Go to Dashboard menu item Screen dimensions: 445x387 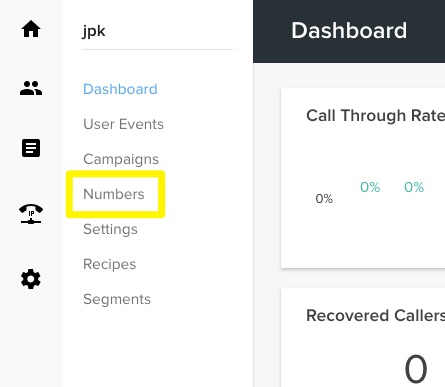click(x=120, y=89)
